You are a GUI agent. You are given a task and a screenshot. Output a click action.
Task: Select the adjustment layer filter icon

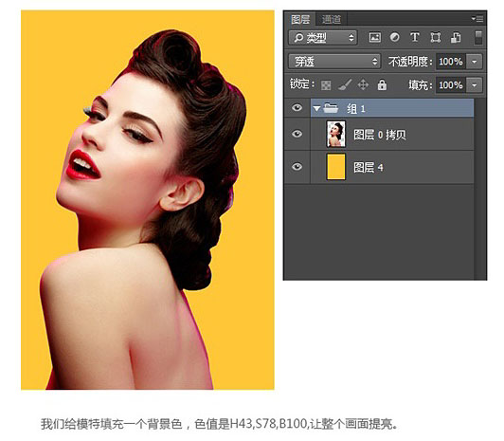pos(395,37)
